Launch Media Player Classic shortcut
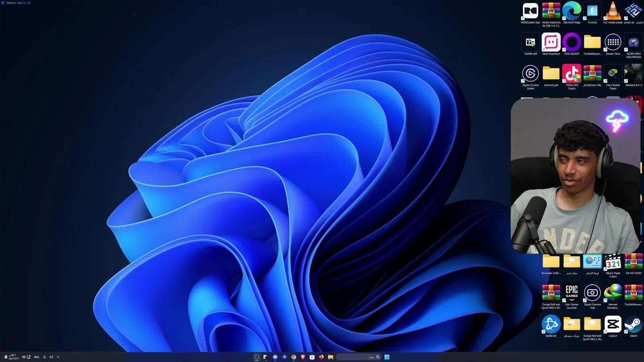The width and height of the screenshot is (644, 362). point(613,266)
